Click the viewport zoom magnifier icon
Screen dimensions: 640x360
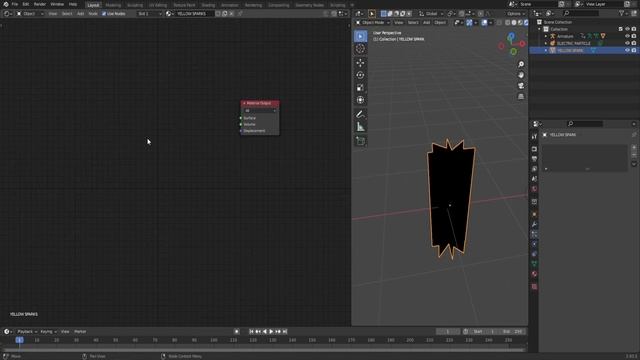click(521, 64)
